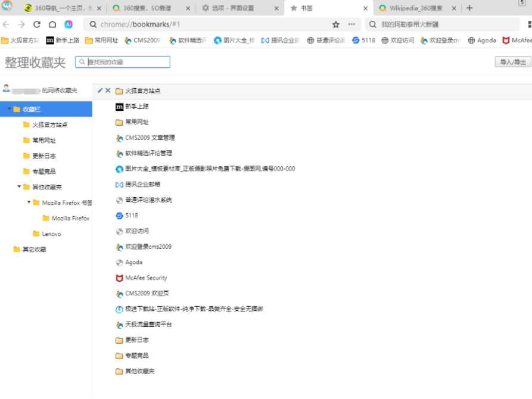
Task: Open 图片大全 bookmark in bookmarks bar
Action: click(234, 40)
